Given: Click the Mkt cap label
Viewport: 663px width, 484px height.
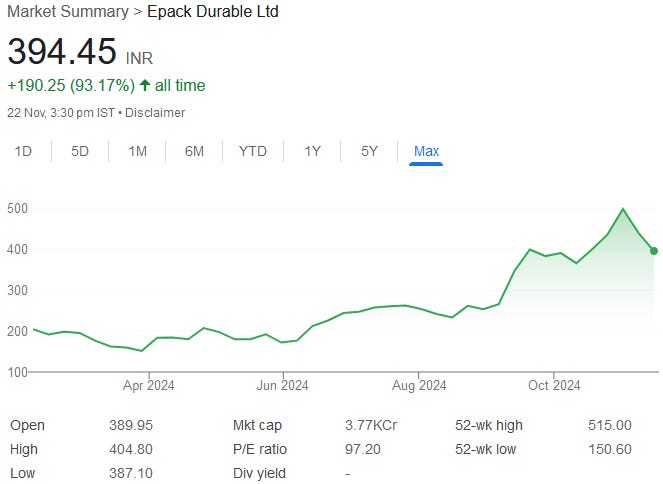Looking at the screenshot, I should click(257, 425).
